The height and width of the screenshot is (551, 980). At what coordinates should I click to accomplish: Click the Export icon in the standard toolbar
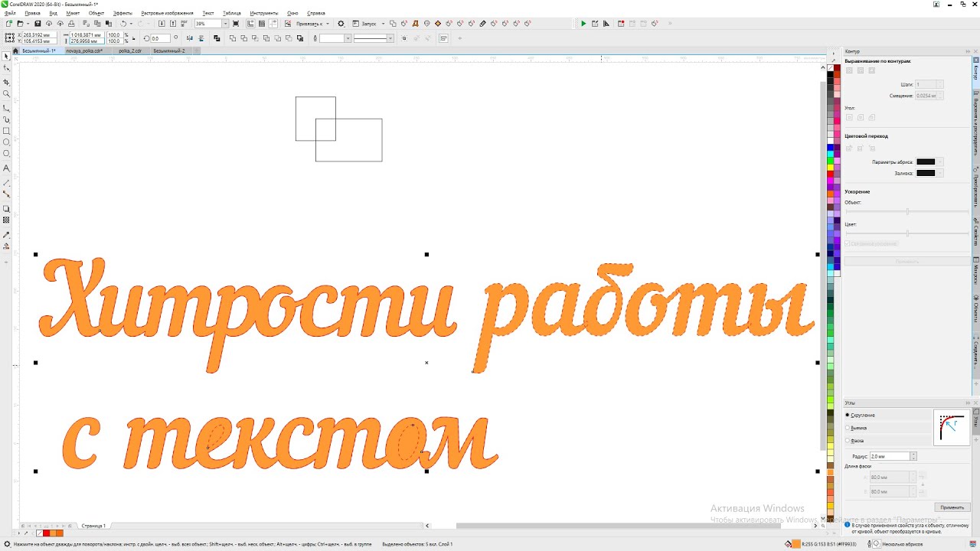coord(173,24)
